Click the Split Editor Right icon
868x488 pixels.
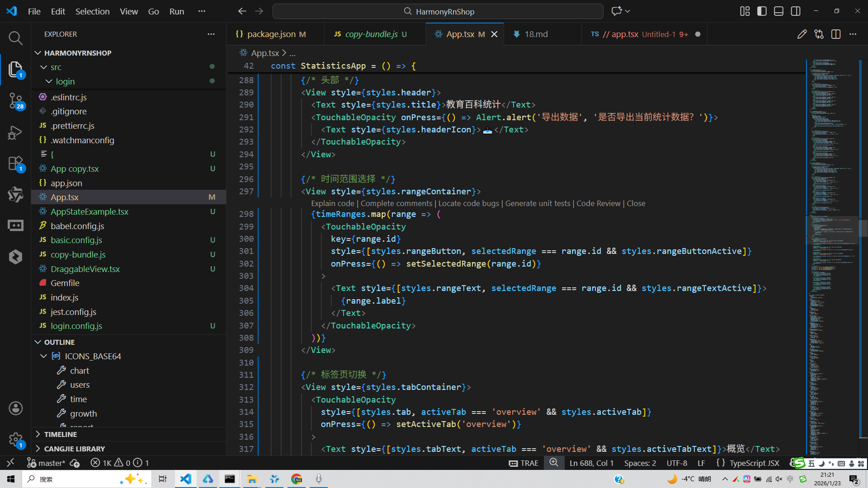pyautogui.click(x=835, y=34)
